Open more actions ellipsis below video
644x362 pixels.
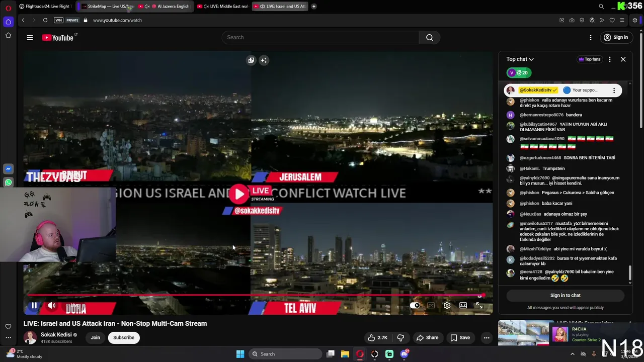tap(487, 337)
